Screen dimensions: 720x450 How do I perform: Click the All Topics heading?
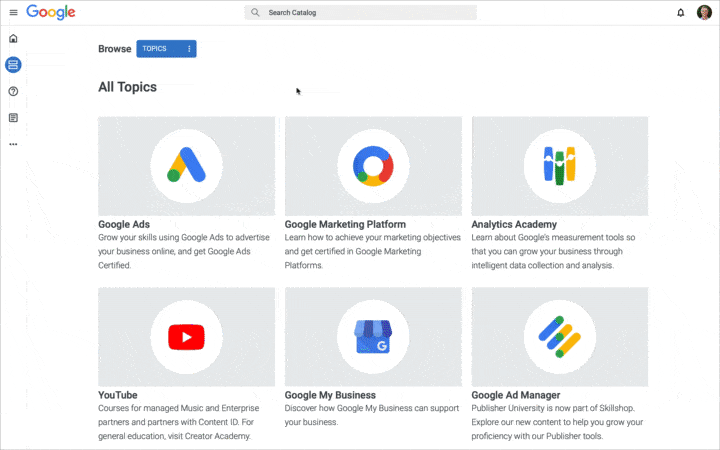pos(127,87)
